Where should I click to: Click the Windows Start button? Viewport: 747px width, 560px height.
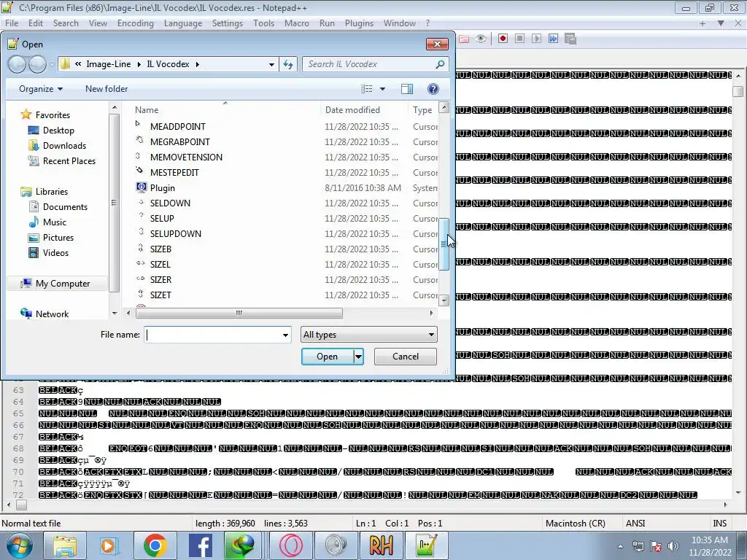pyautogui.click(x=18, y=545)
